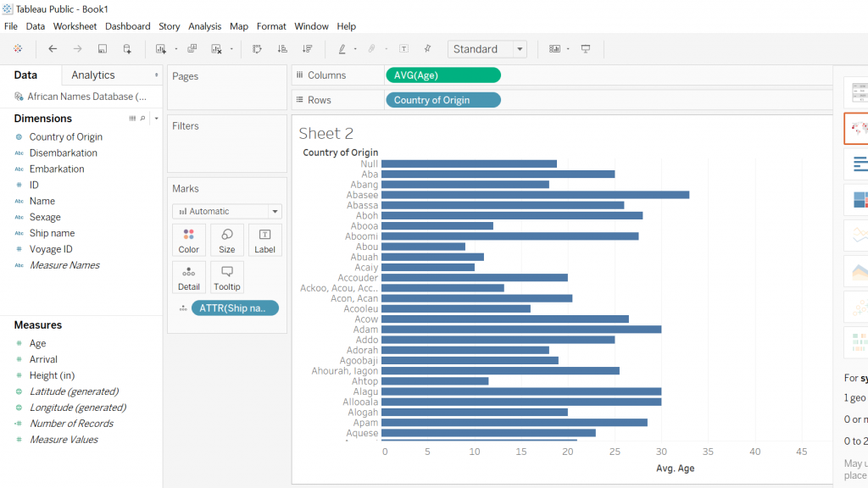Toggle the fix axes pin icon

pos(427,49)
